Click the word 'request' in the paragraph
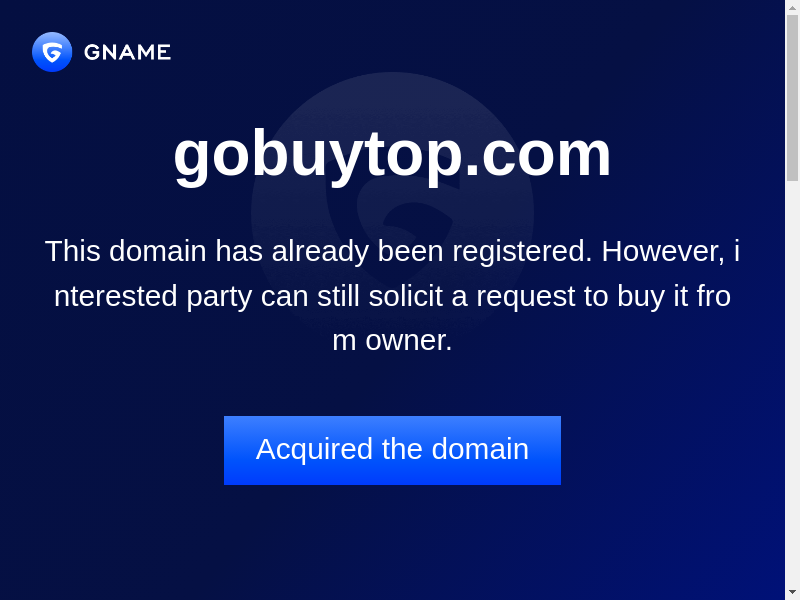This screenshot has height=600, width=800. [x=526, y=297]
